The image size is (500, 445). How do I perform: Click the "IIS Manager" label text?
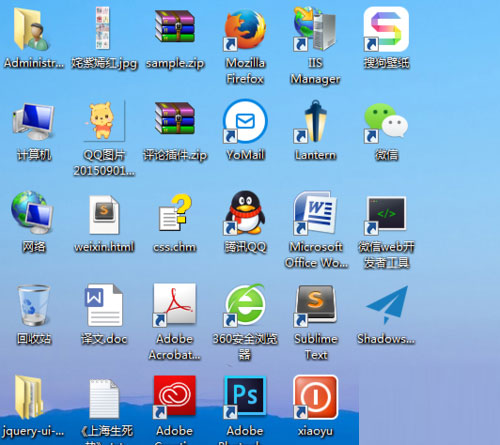pyautogui.click(x=315, y=71)
